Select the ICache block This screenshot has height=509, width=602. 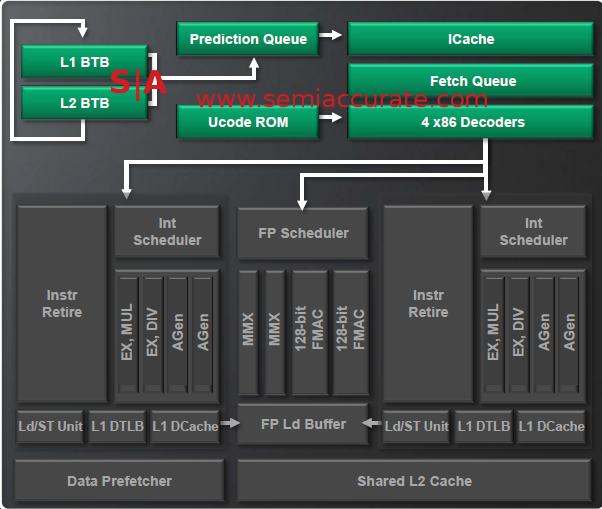pyautogui.click(x=471, y=40)
